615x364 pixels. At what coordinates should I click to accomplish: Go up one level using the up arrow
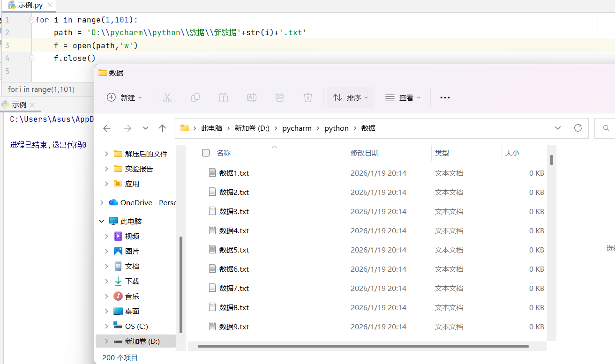(162, 128)
